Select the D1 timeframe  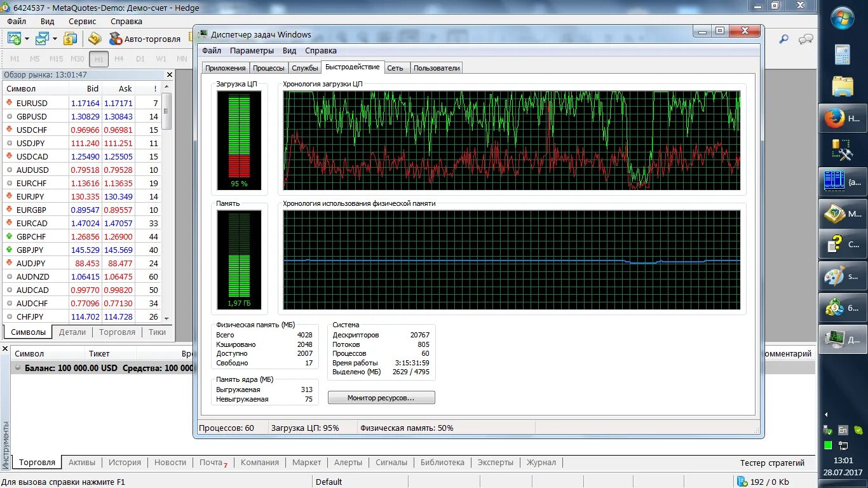point(140,59)
